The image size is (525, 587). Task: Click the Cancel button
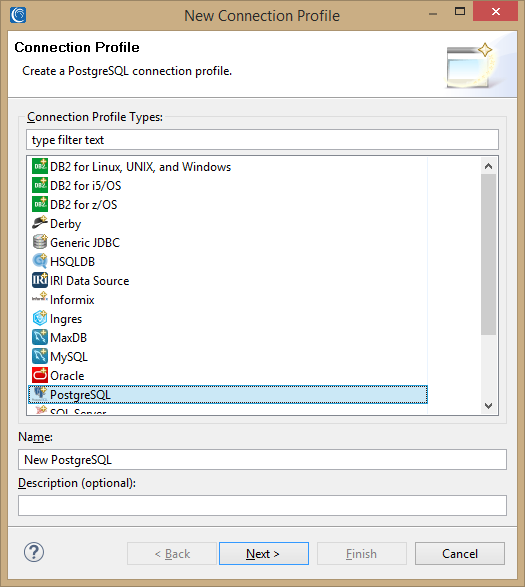[x=459, y=554]
